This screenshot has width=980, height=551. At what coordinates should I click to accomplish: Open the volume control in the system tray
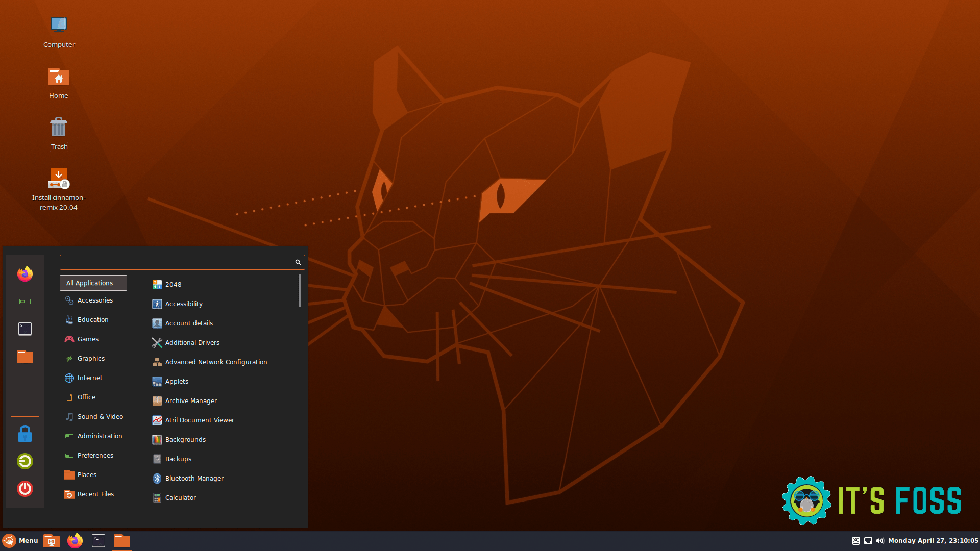879,540
